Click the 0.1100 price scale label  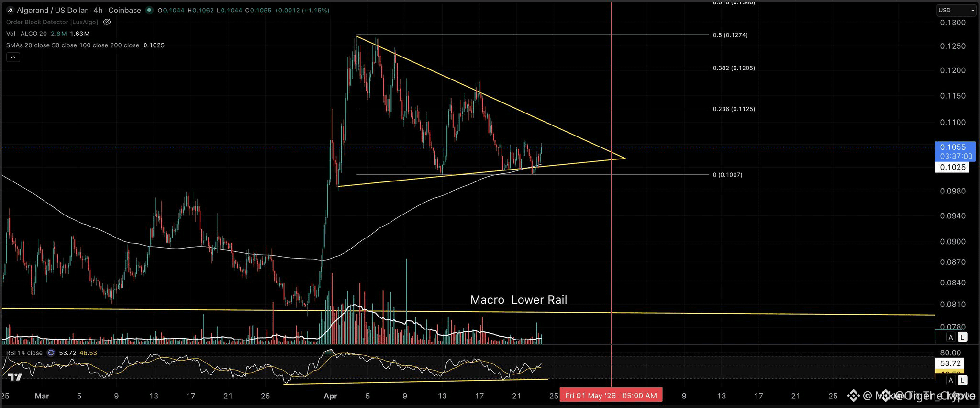pyautogui.click(x=953, y=122)
